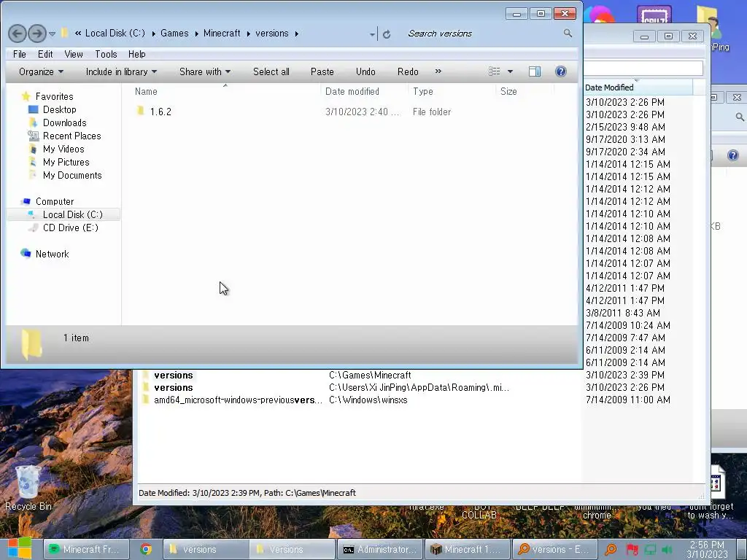Image resolution: width=747 pixels, height=560 pixels.
Task: Expand the arrow after versions breadcrumb
Action: 297,34
